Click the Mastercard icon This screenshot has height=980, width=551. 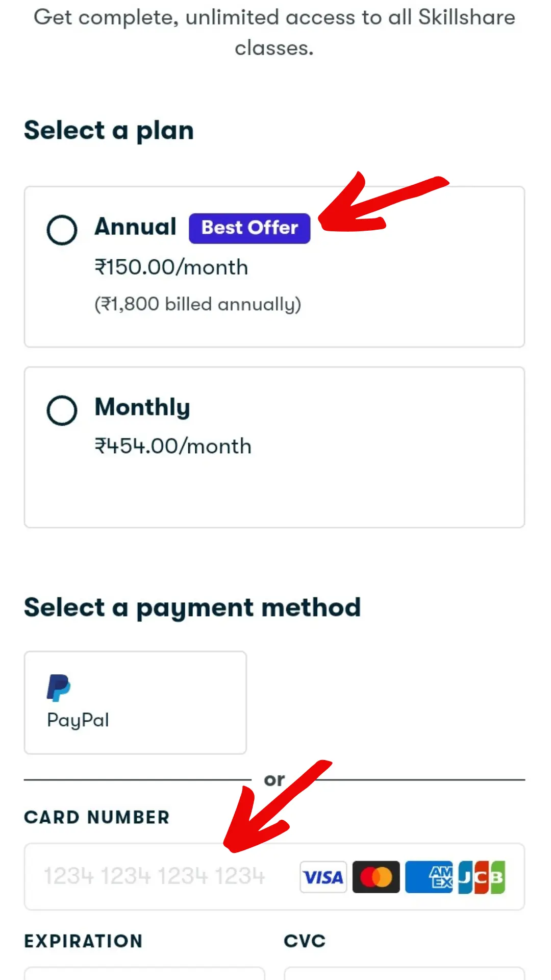[x=376, y=877]
